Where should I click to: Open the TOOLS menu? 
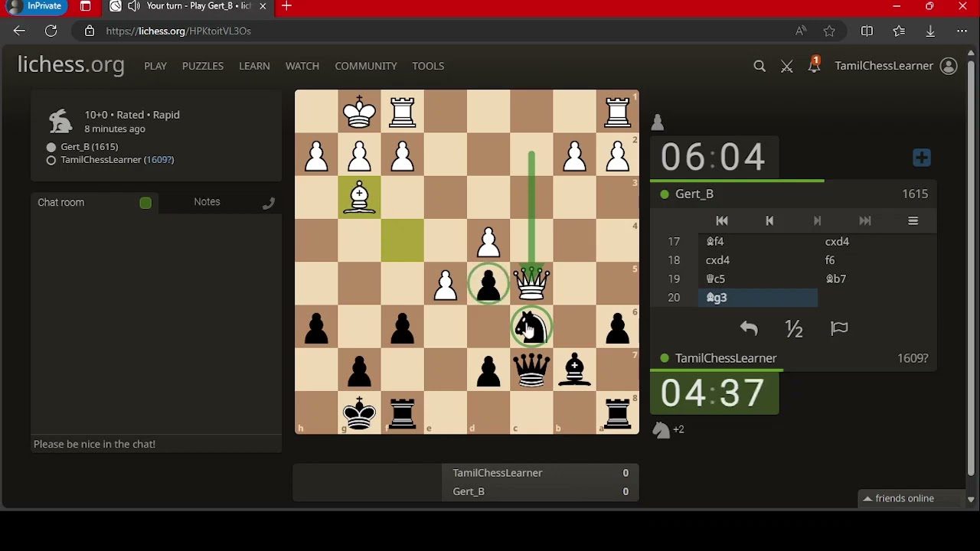click(x=428, y=66)
